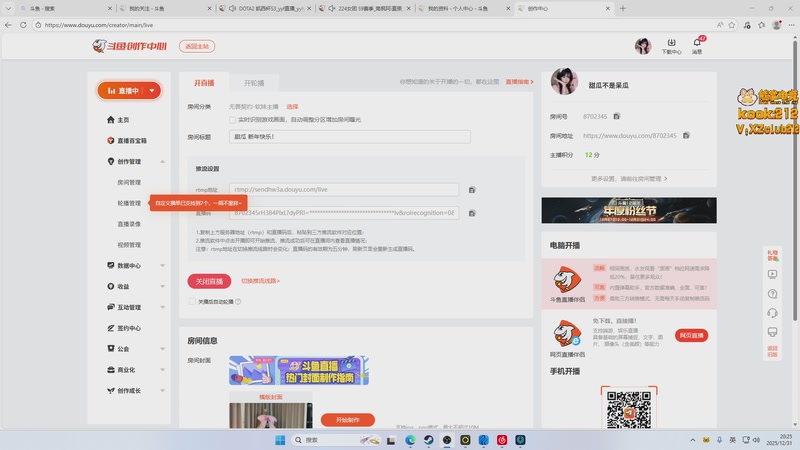Viewport: 800px width, 450px height.
Task: Open the floating customer service headset icon
Action: (x=772, y=313)
